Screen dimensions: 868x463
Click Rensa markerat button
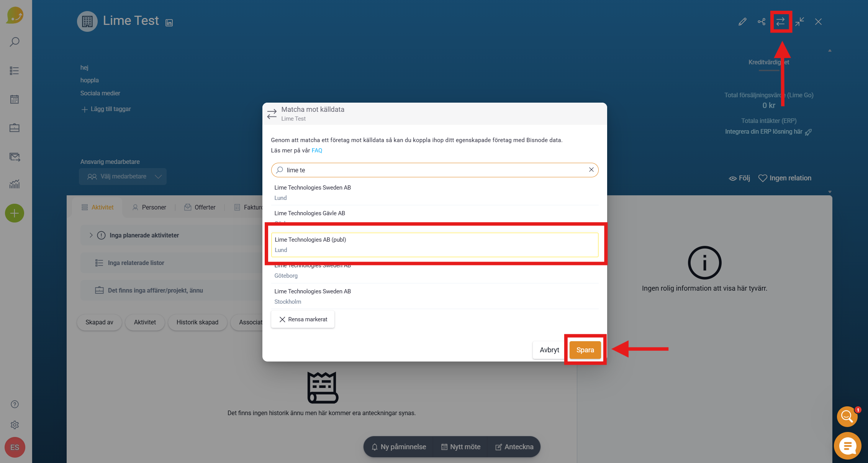tap(303, 319)
